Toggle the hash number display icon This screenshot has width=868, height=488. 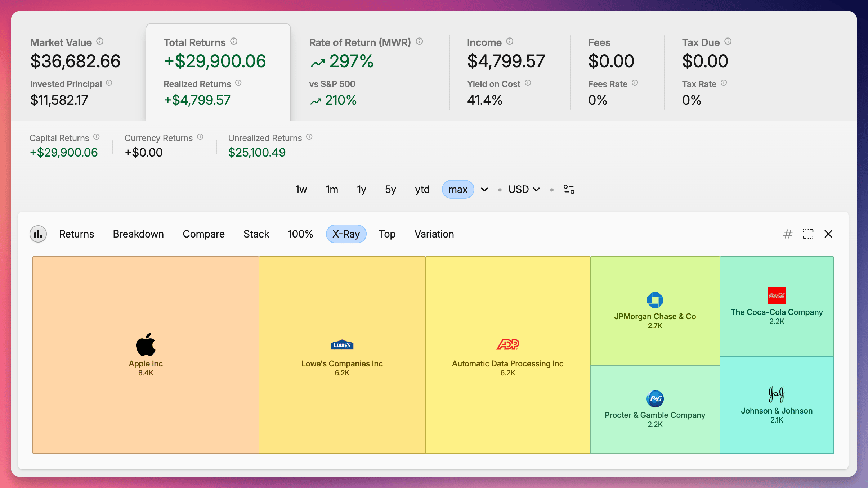pos(788,234)
